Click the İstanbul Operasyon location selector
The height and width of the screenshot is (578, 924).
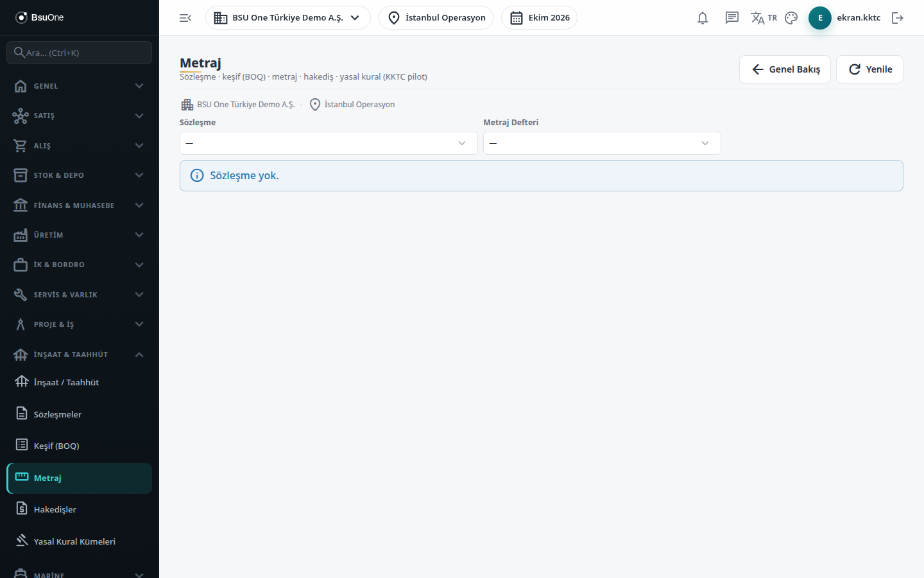coord(436,18)
